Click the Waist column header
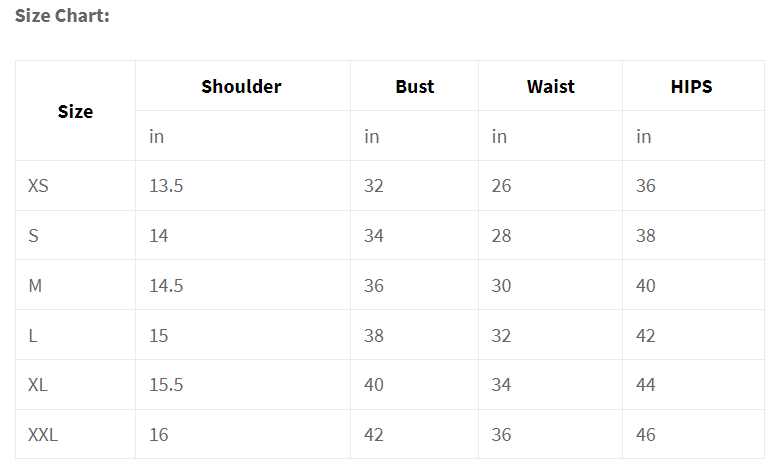The height and width of the screenshot is (469, 781). 550,86
